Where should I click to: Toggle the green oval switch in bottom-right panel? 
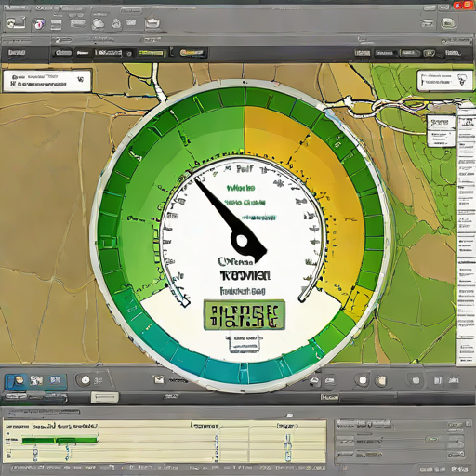(432, 439)
